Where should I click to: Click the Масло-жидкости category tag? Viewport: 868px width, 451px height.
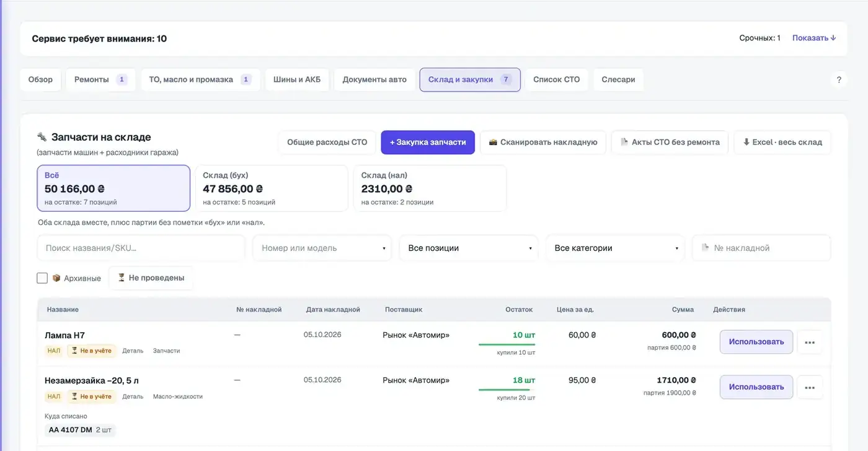click(178, 396)
